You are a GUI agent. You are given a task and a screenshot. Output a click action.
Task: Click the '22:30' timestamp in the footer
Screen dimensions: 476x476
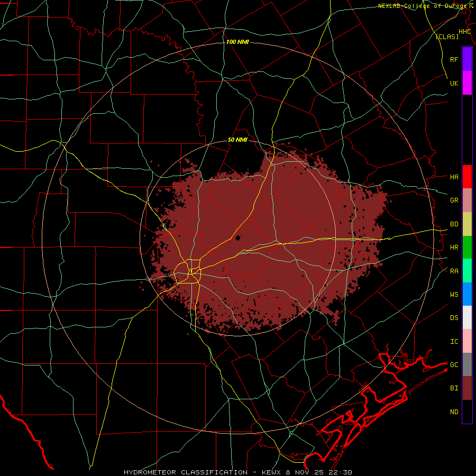pyautogui.click(x=340, y=472)
